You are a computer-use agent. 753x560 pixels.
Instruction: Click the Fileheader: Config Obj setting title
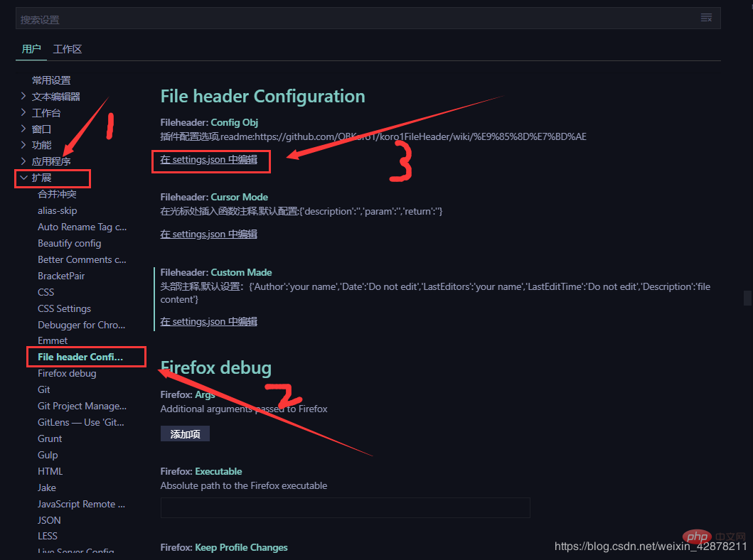(x=209, y=122)
